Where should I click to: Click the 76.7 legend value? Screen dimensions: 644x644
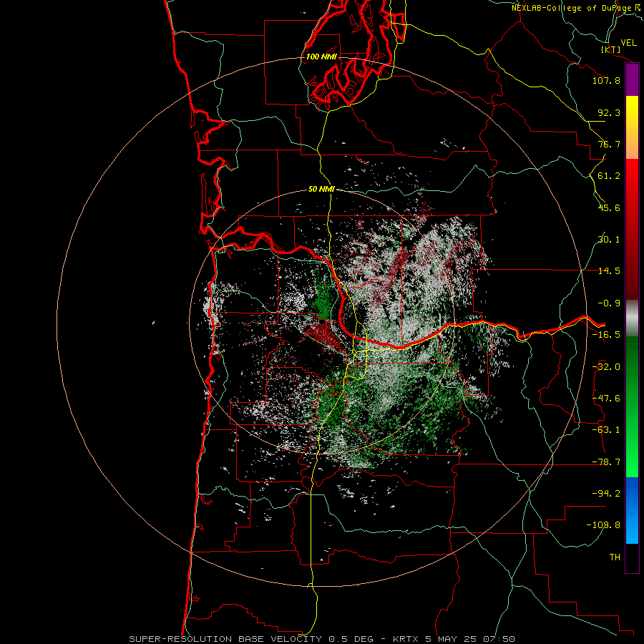click(609, 144)
